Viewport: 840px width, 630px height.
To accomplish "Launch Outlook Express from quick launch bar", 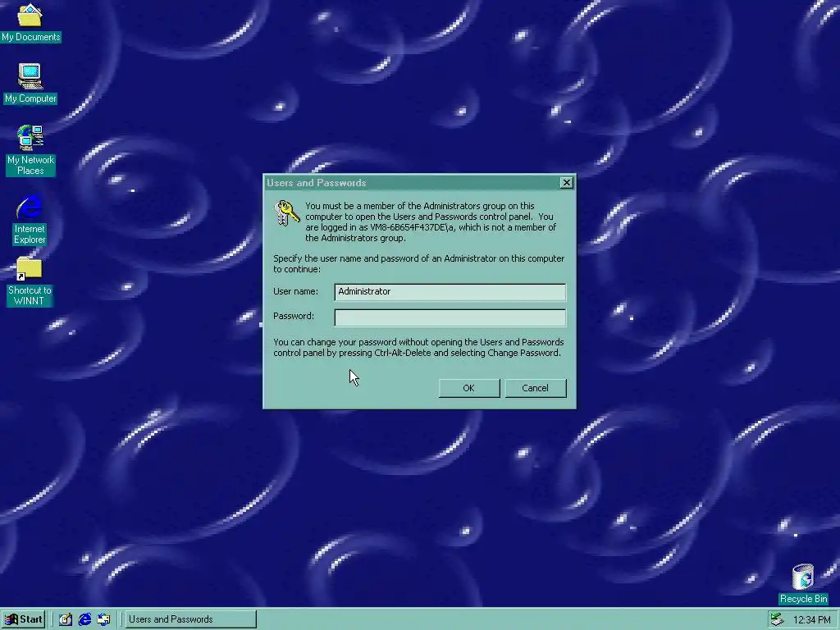I will tap(103, 619).
